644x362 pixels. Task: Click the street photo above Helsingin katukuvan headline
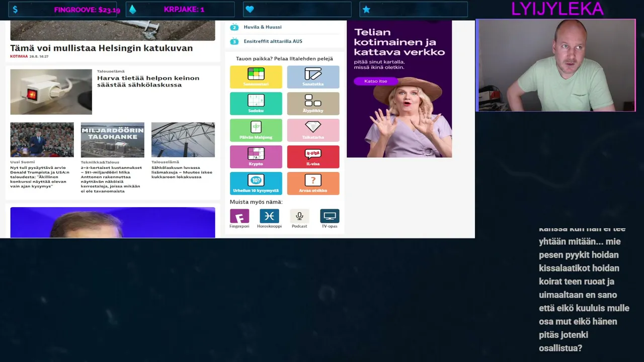(x=113, y=30)
